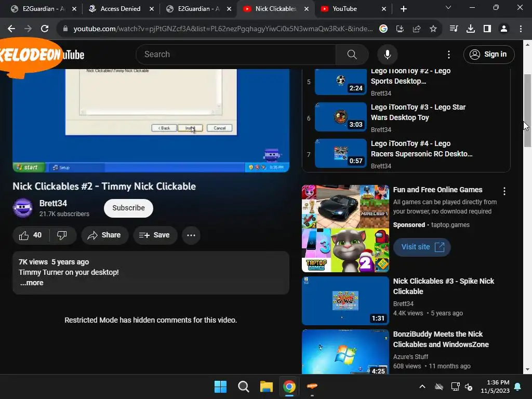Image resolution: width=532 pixels, height=399 pixels.
Task: Click the BonziBuddy video thumbnail
Action: pos(345,352)
